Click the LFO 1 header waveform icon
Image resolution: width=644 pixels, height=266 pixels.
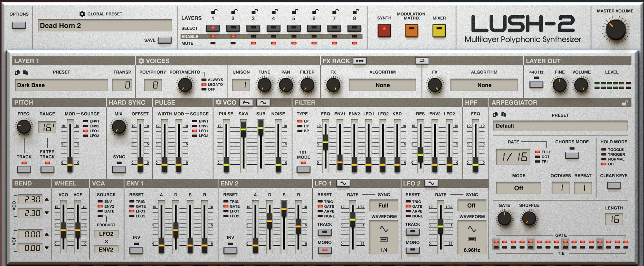pyautogui.click(x=343, y=183)
